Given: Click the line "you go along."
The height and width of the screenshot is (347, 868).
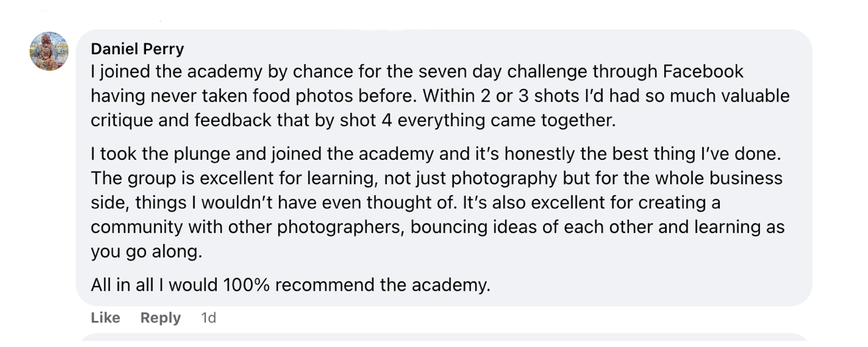Looking at the screenshot, I should tap(146, 252).
